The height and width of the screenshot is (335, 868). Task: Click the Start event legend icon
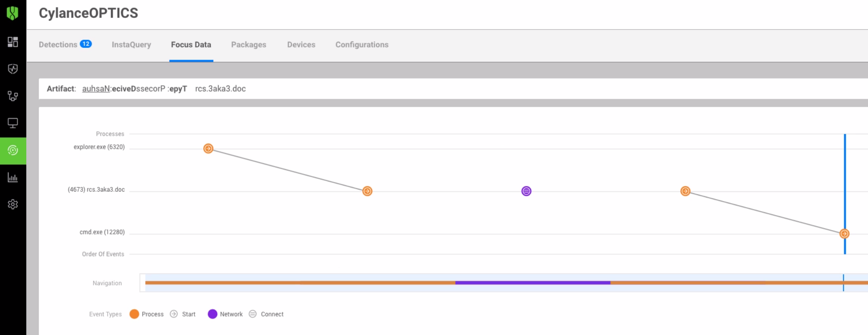pos(174,314)
